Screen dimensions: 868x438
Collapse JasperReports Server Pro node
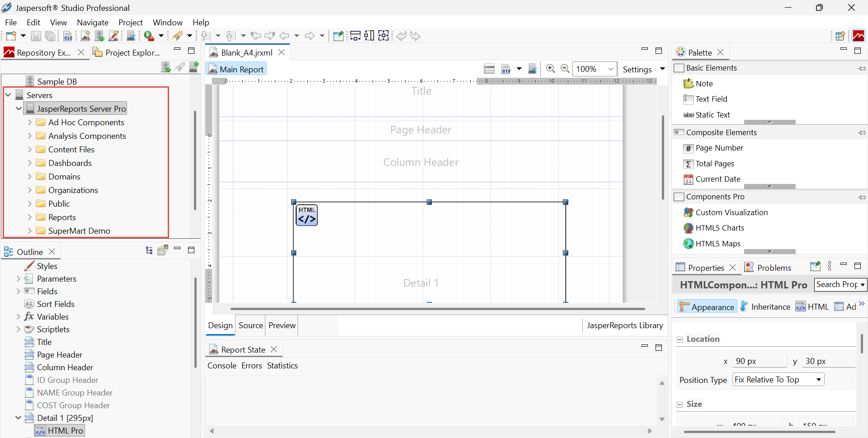pyautogui.click(x=19, y=108)
